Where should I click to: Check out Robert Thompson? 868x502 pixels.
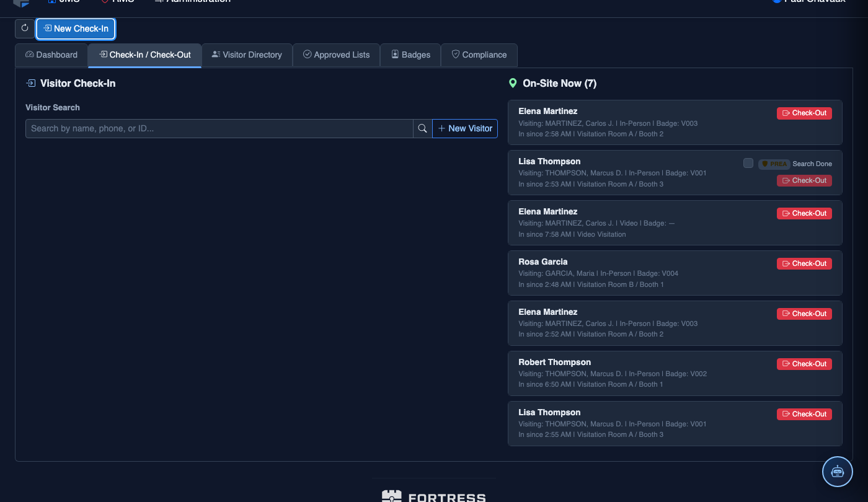[804, 364]
